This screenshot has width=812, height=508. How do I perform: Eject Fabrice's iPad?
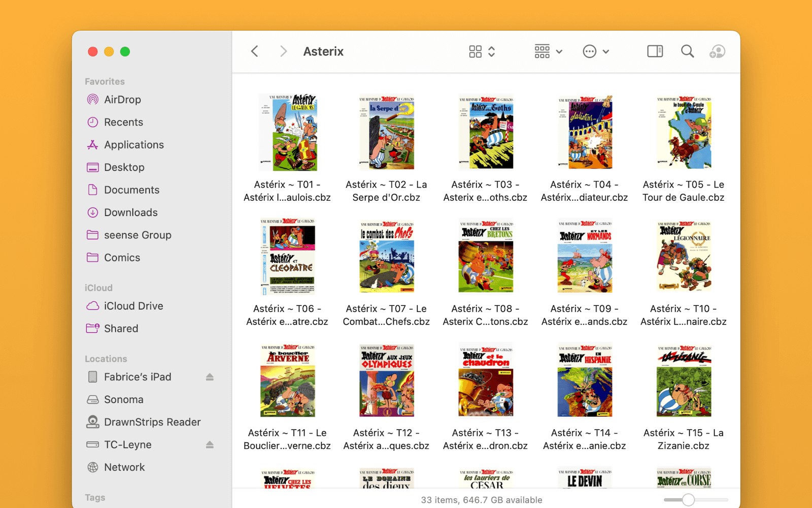pyautogui.click(x=210, y=377)
